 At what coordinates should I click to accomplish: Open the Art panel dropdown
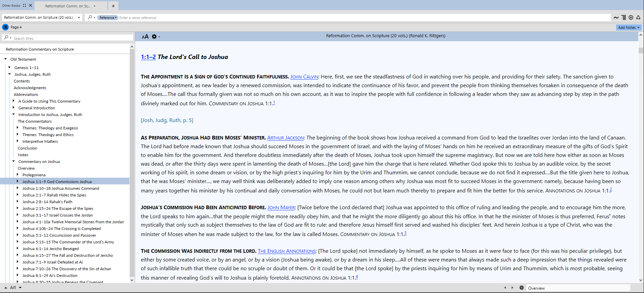click(x=20, y=288)
